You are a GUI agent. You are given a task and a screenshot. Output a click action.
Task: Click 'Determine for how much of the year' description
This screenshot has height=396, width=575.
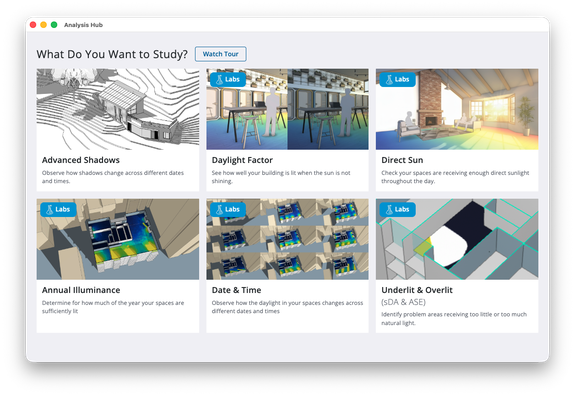113,307
